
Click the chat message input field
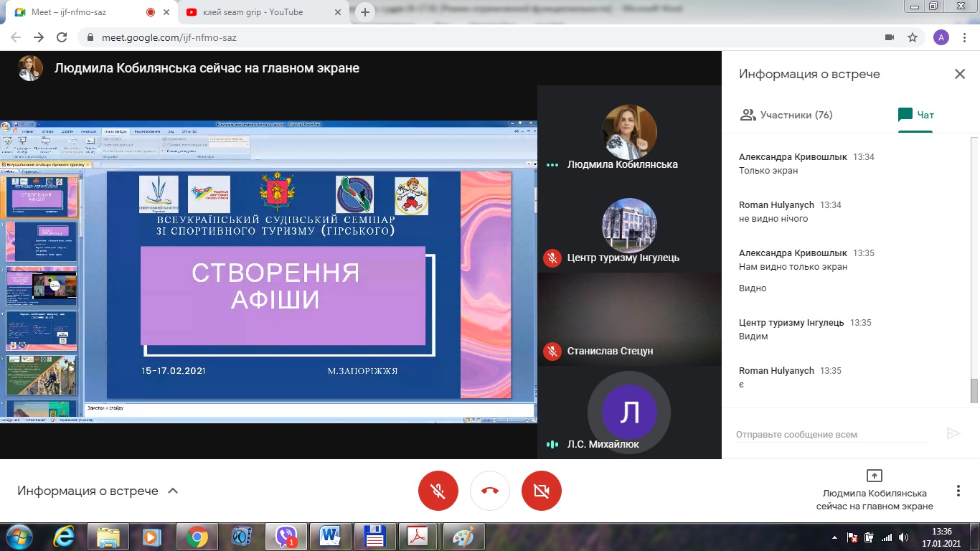832,434
